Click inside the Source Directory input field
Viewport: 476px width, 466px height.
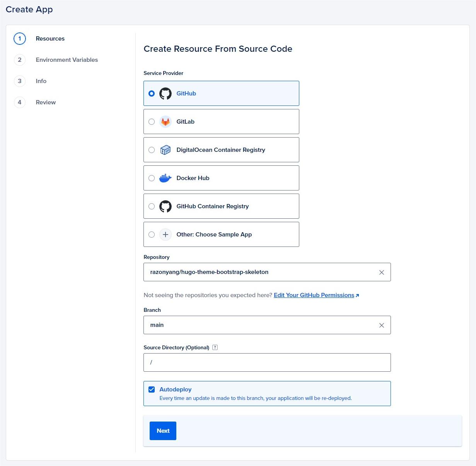tap(267, 362)
